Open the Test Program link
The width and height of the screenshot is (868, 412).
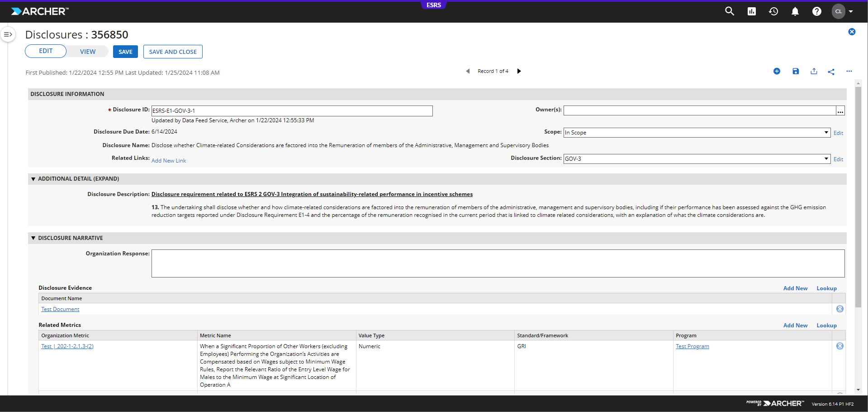(x=693, y=346)
